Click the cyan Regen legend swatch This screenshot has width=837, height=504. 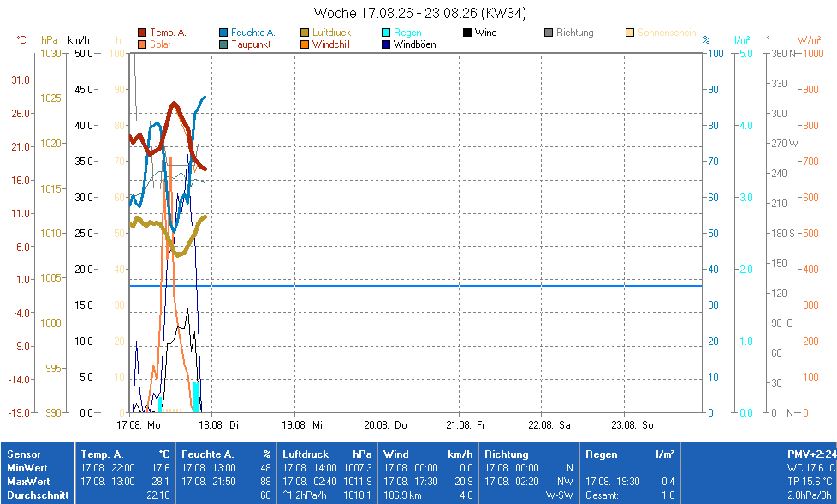click(x=386, y=33)
